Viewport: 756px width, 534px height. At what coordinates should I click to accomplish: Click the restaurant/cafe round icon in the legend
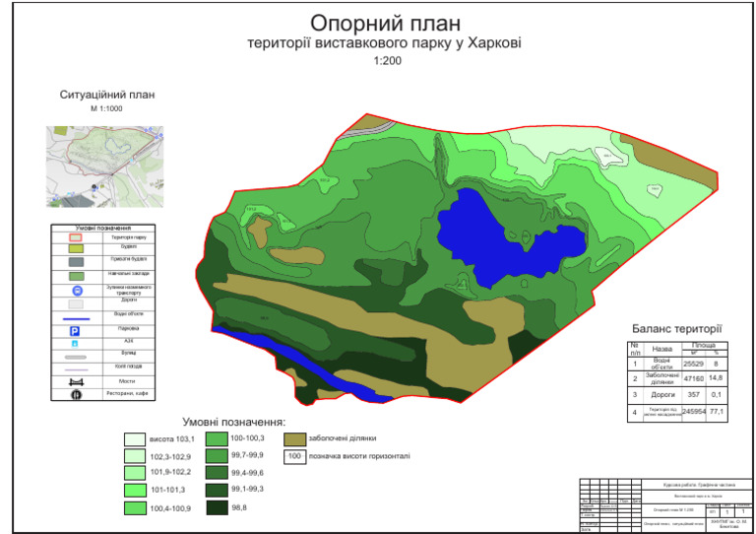[x=76, y=395]
